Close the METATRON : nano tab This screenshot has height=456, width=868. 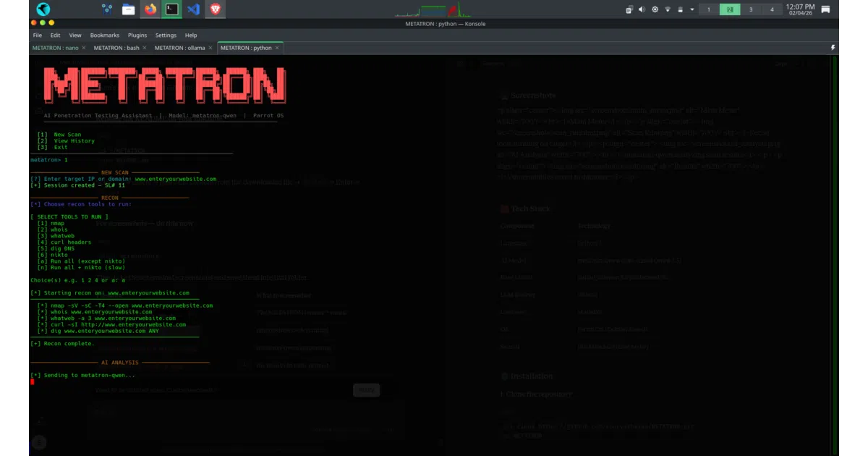tap(83, 48)
